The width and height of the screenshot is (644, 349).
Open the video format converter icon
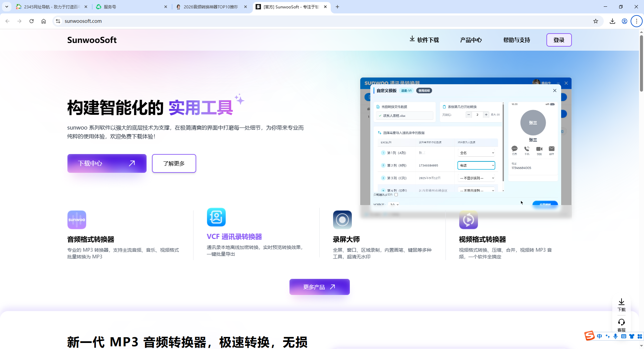(x=469, y=220)
